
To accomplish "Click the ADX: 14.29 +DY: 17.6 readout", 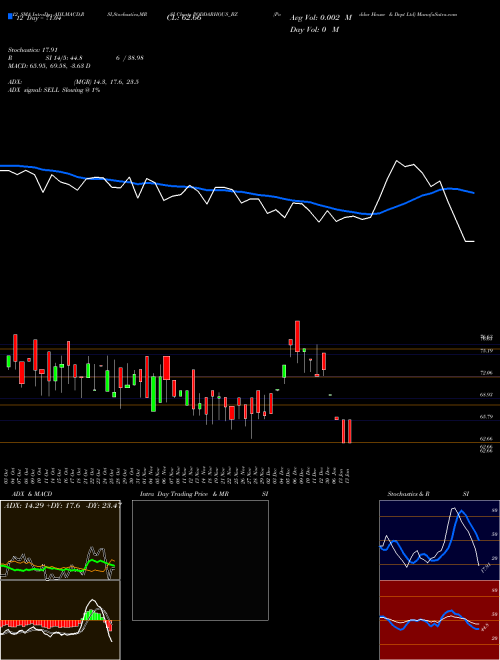I will pos(63,505).
